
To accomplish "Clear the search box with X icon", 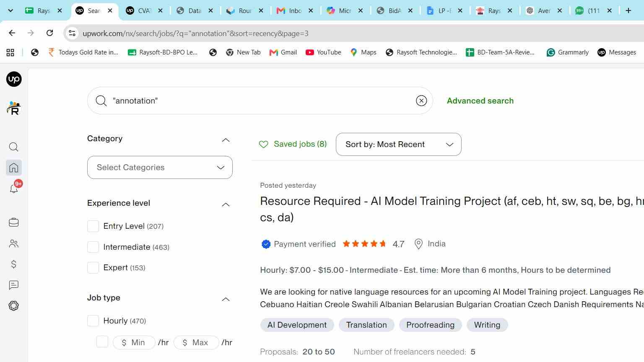I will point(421,101).
